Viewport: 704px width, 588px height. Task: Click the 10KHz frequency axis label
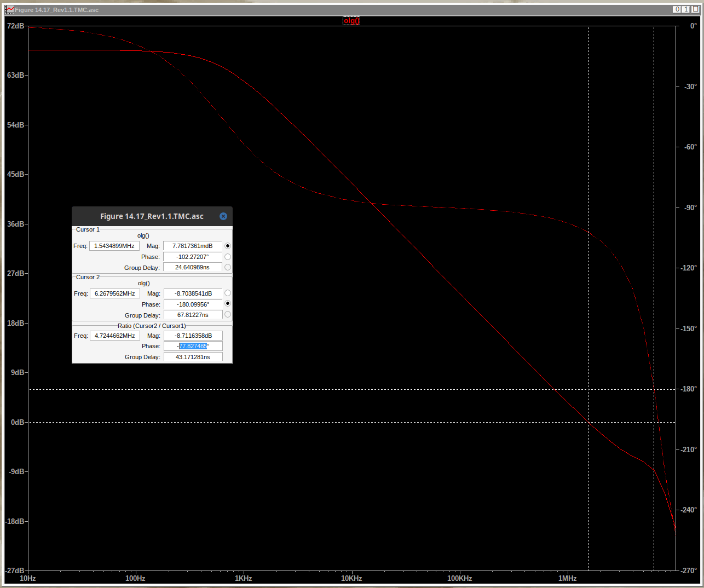coord(351,579)
